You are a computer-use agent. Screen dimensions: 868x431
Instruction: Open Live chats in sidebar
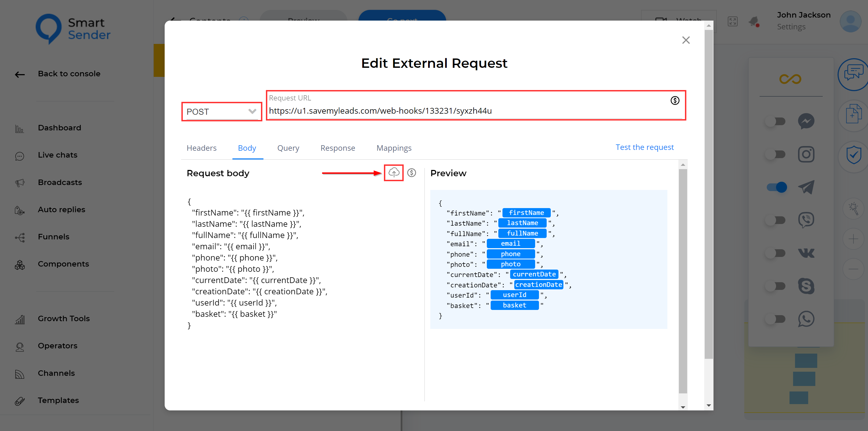(x=57, y=155)
